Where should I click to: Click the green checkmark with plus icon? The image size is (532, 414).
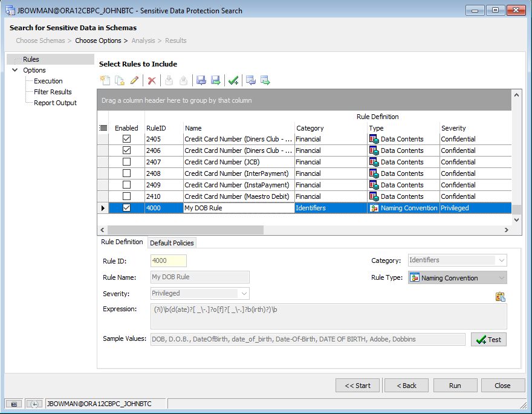click(x=233, y=80)
